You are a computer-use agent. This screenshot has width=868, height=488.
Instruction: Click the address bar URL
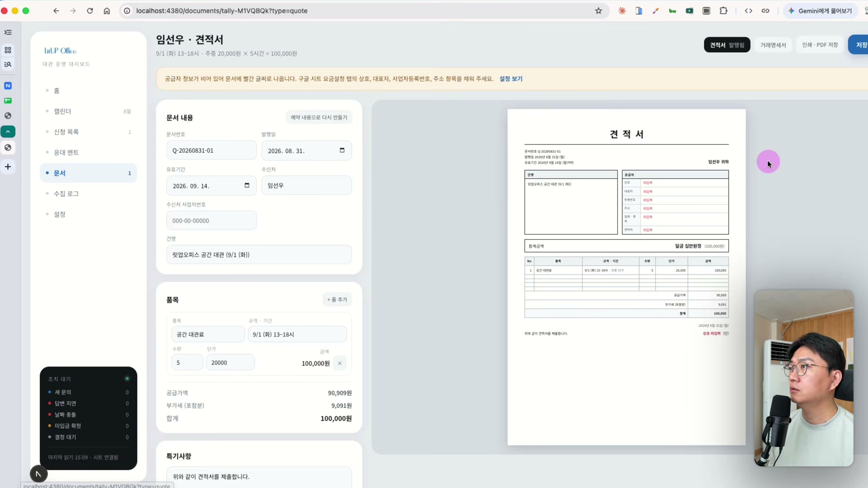[x=222, y=11]
